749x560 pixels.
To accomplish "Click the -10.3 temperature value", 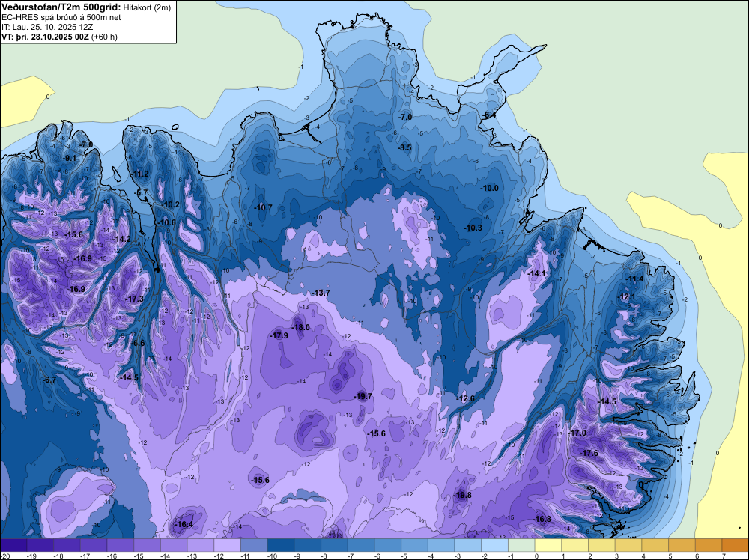I will [x=473, y=228].
